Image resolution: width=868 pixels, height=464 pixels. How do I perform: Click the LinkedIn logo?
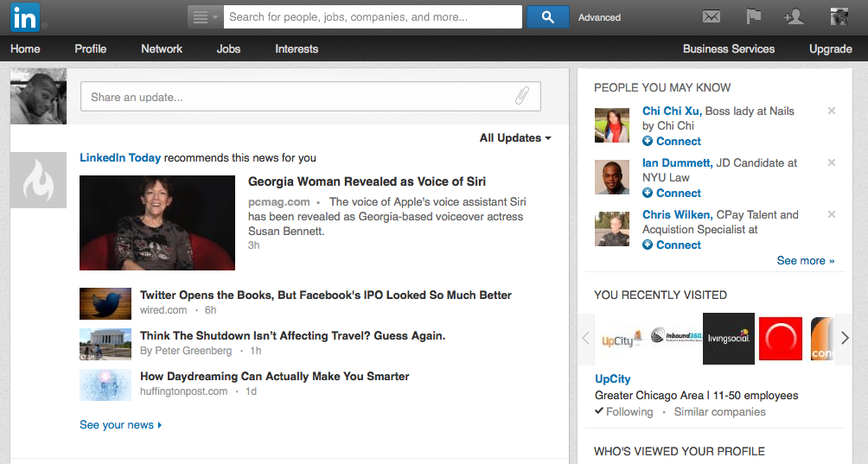click(x=25, y=16)
